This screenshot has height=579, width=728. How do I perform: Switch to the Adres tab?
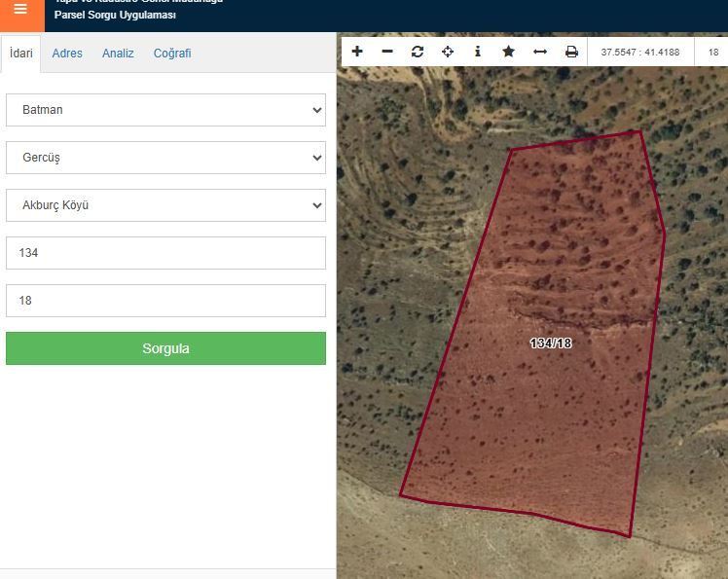point(67,54)
